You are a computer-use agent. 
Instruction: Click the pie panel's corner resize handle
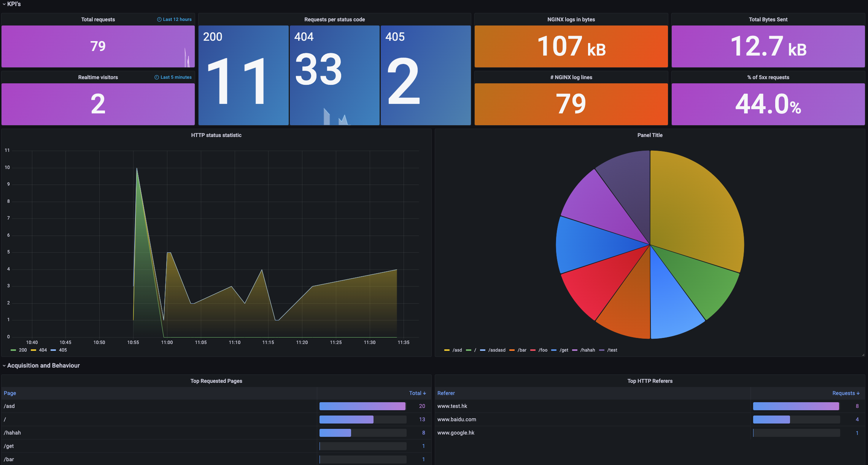pyautogui.click(x=863, y=355)
